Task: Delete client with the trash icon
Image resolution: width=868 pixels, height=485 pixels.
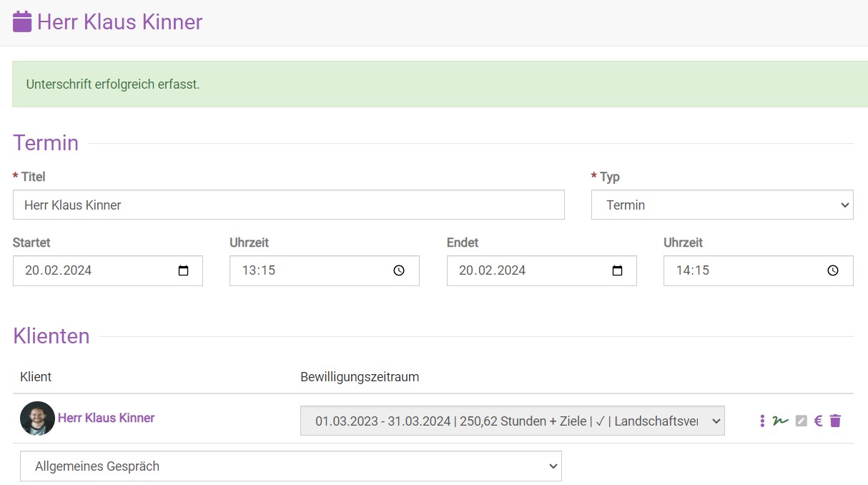Action: (835, 421)
